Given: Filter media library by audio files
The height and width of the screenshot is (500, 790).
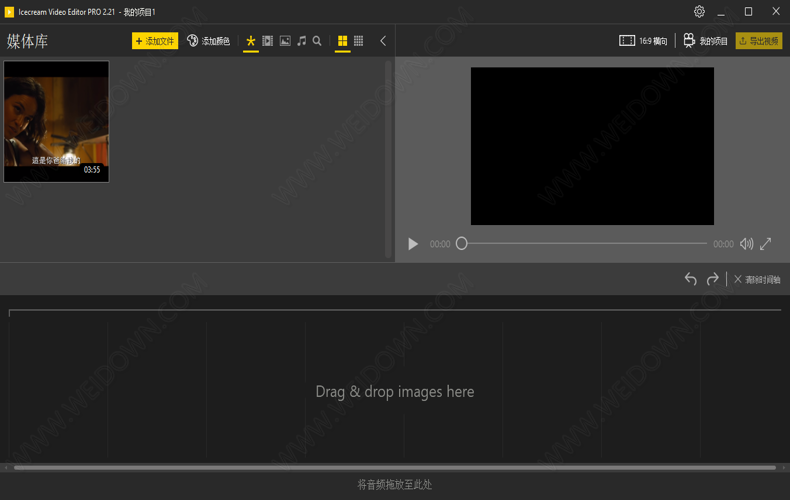Looking at the screenshot, I should point(301,41).
